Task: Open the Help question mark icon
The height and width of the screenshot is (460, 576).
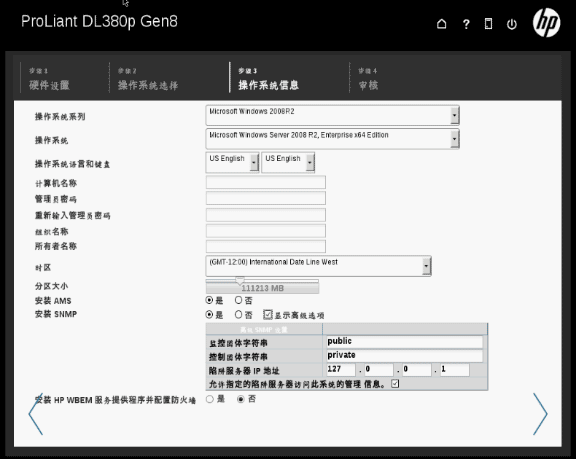Action: 466,24
